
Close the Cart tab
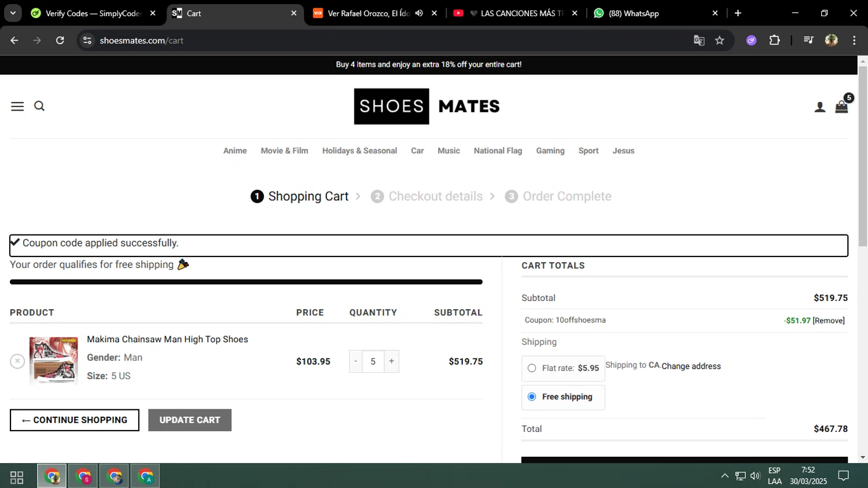pos(293,13)
